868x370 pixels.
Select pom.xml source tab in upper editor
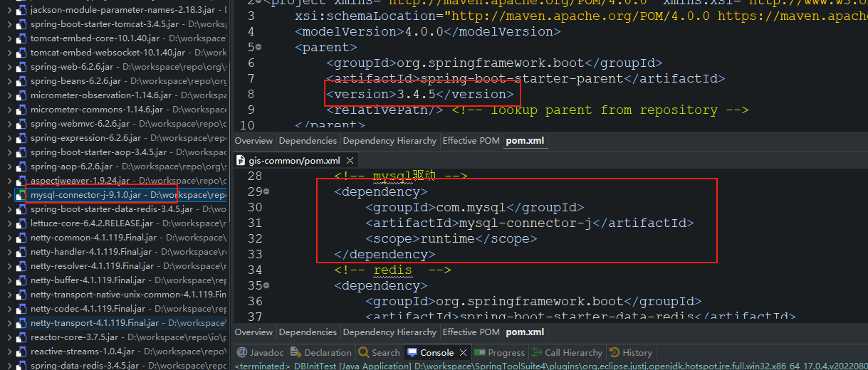point(525,141)
